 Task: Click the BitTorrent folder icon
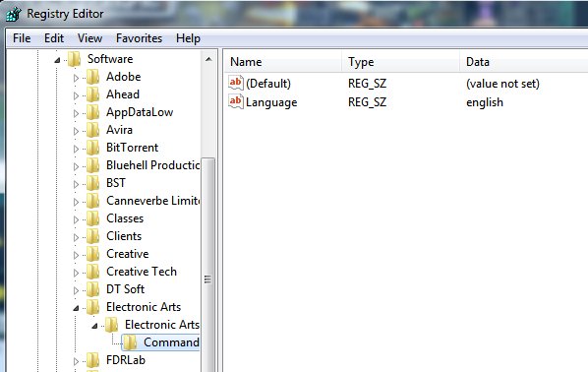click(x=92, y=148)
